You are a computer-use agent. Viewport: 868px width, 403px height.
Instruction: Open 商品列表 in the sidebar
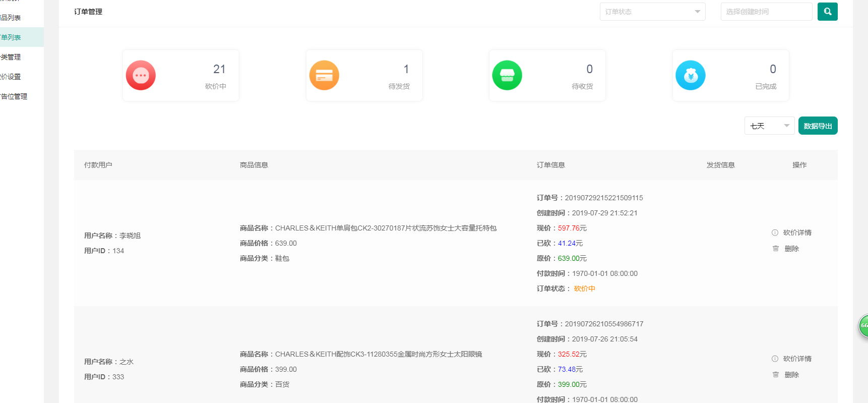point(11,18)
